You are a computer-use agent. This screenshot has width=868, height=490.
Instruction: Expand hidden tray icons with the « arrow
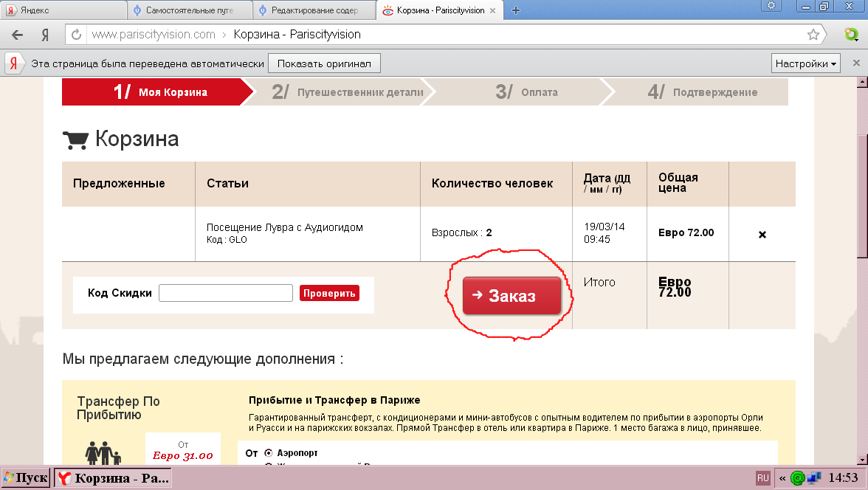pyautogui.click(x=782, y=477)
